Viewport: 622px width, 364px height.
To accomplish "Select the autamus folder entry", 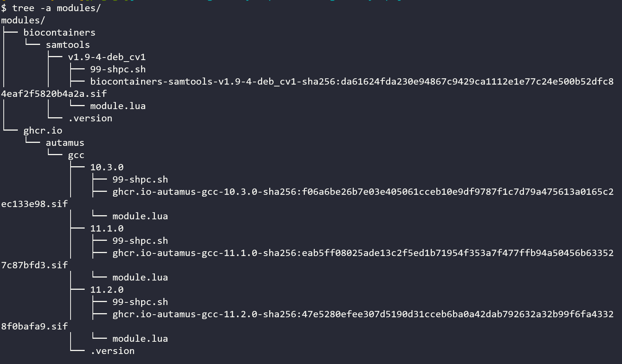I will [65, 142].
